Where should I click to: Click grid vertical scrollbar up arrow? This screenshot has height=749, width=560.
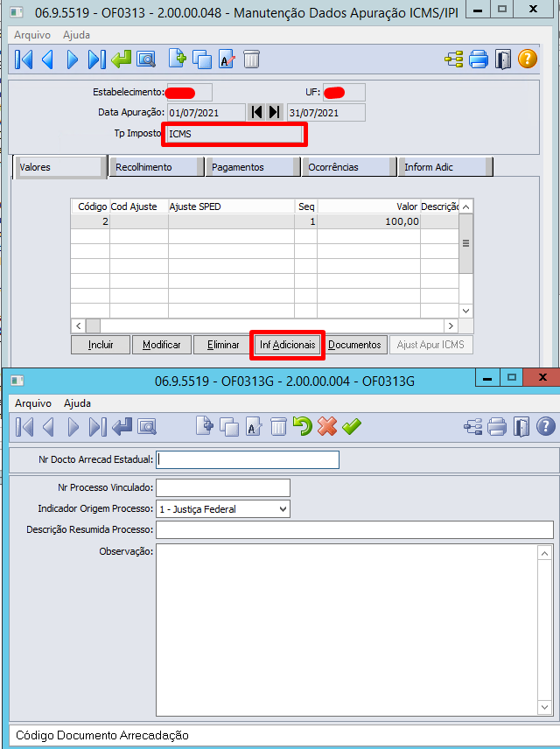(465, 206)
